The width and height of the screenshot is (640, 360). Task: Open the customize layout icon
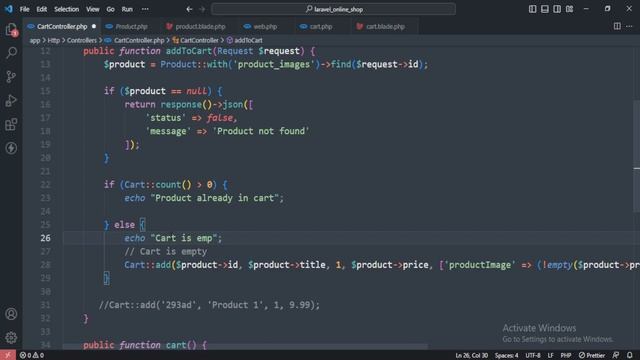pos(569,9)
